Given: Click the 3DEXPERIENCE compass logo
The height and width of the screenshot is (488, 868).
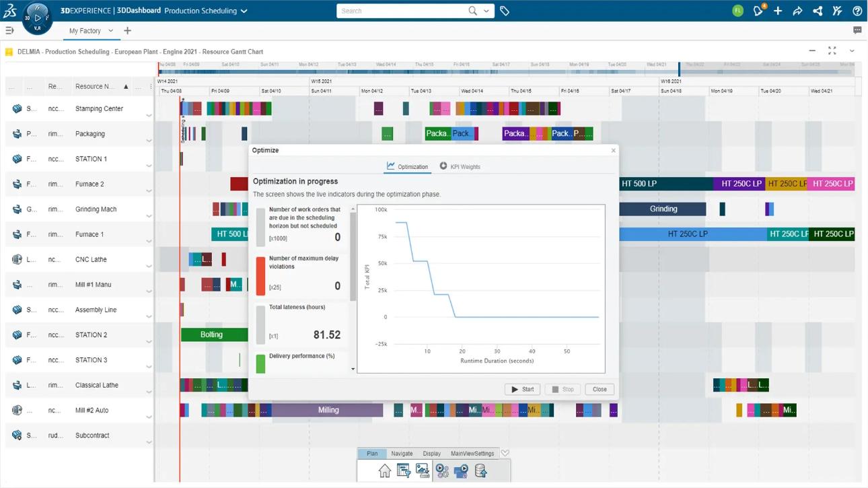Looking at the screenshot, I should tap(37, 18).
